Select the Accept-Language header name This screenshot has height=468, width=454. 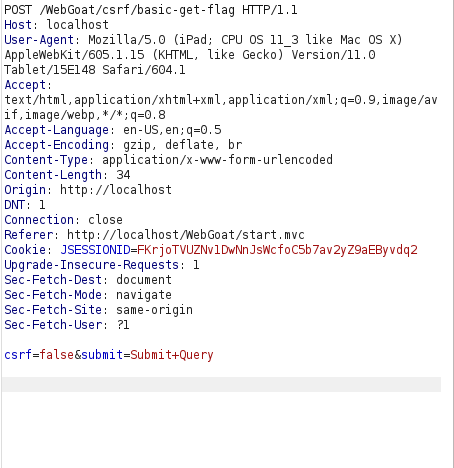tap(57, 130)
